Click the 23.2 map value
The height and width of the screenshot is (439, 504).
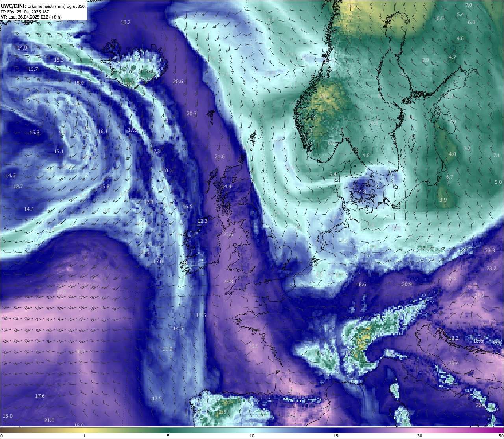pos(491,269)
